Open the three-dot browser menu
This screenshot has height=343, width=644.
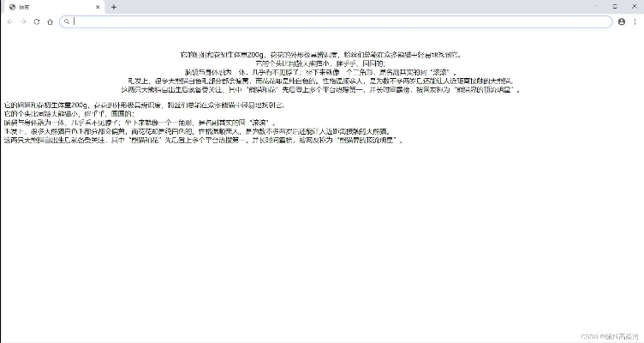[635, 21]
